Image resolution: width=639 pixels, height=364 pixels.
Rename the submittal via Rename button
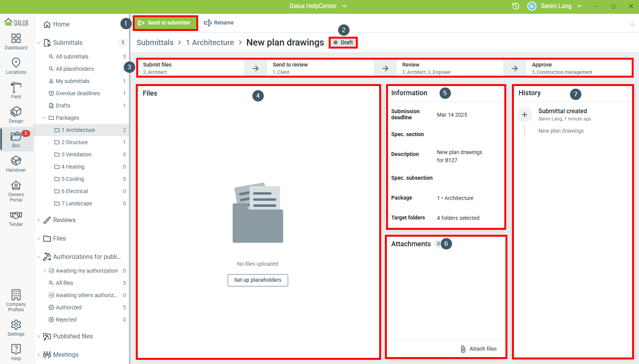coord(219,23)
